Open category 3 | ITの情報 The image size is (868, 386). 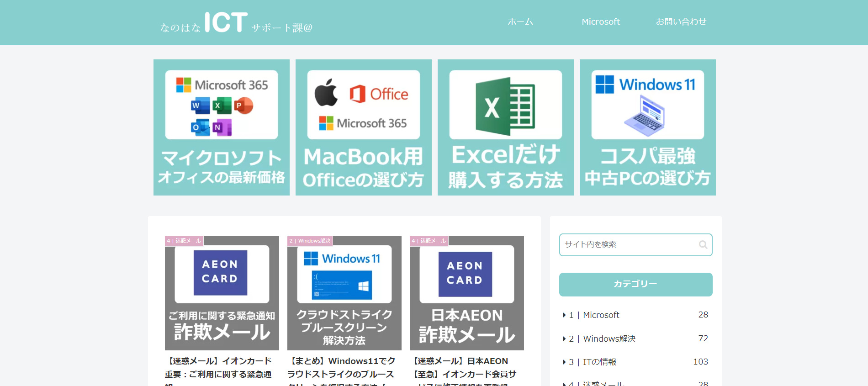click(636, 362)
